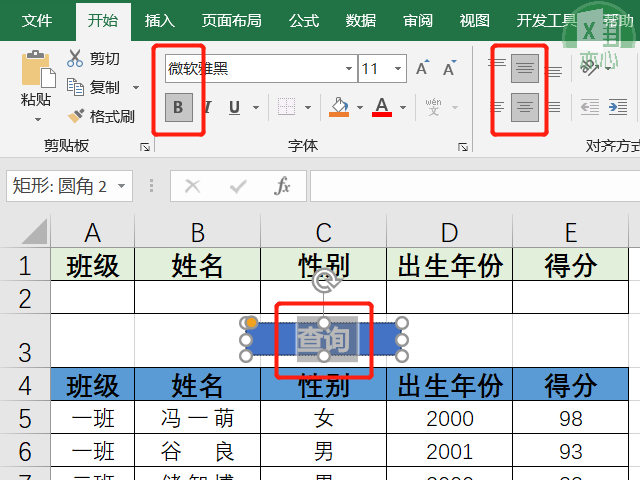Open font group dialog launcher

click(462, 147)
